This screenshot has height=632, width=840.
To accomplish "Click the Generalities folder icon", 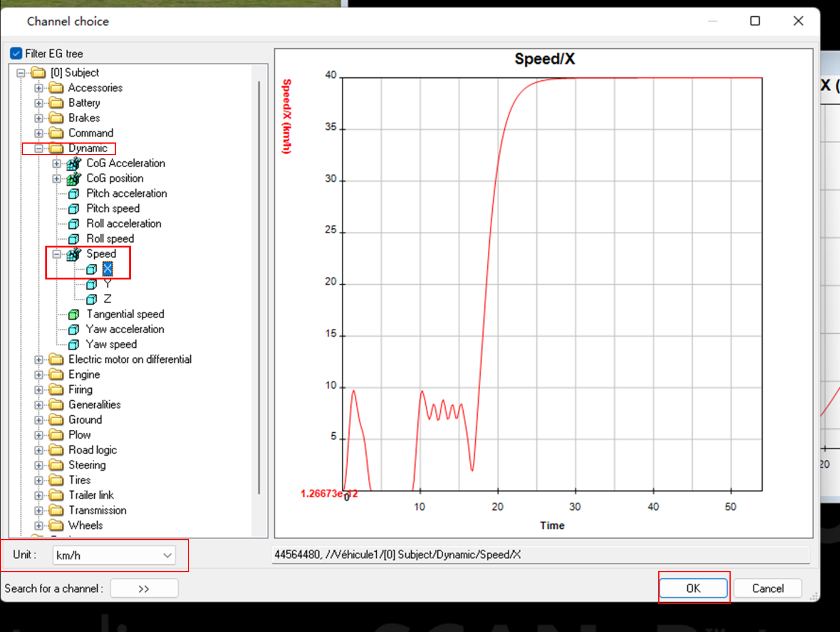I will pos(56,404).
